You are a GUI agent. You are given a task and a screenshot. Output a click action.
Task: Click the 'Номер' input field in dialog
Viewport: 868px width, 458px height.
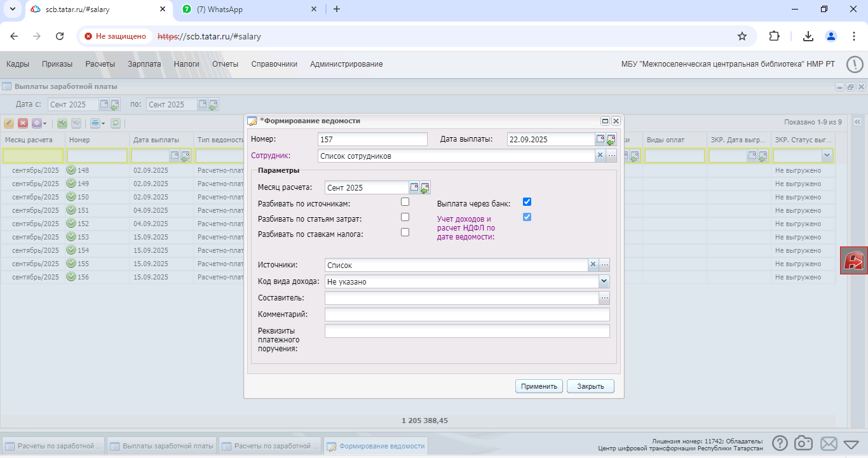point(372,139)
